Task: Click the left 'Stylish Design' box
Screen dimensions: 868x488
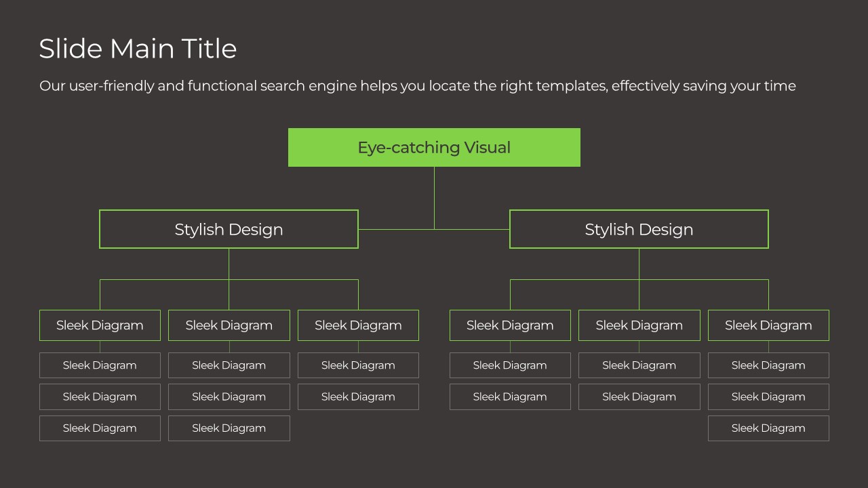Action: [x=229, y=229]
